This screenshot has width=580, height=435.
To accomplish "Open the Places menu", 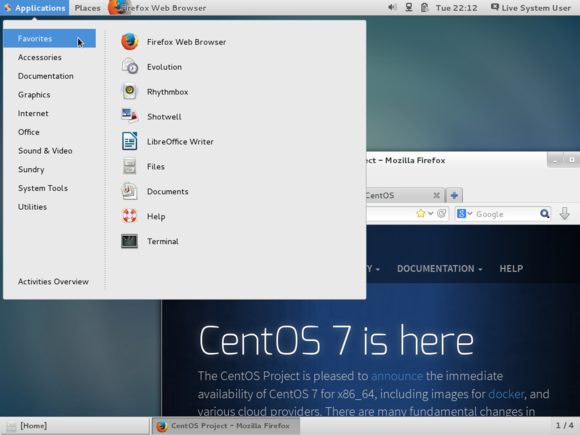I will (x=87, y=8).
